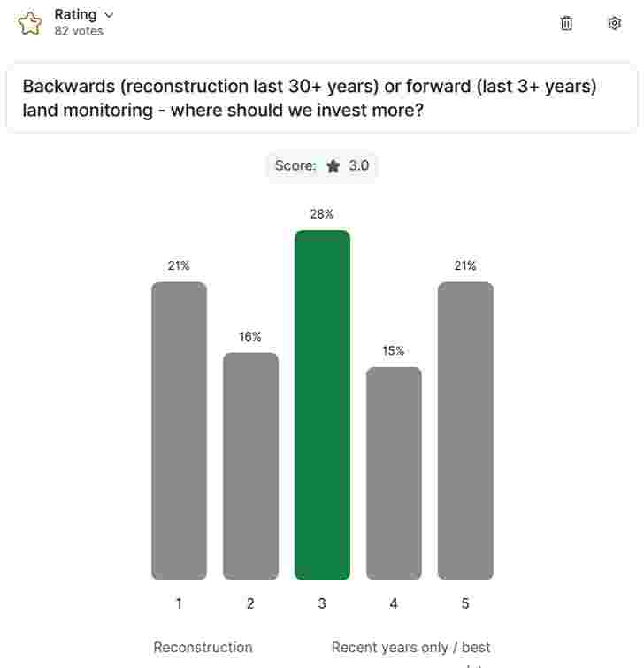
Task: Click the axis label 5
Action: point(465,603)
